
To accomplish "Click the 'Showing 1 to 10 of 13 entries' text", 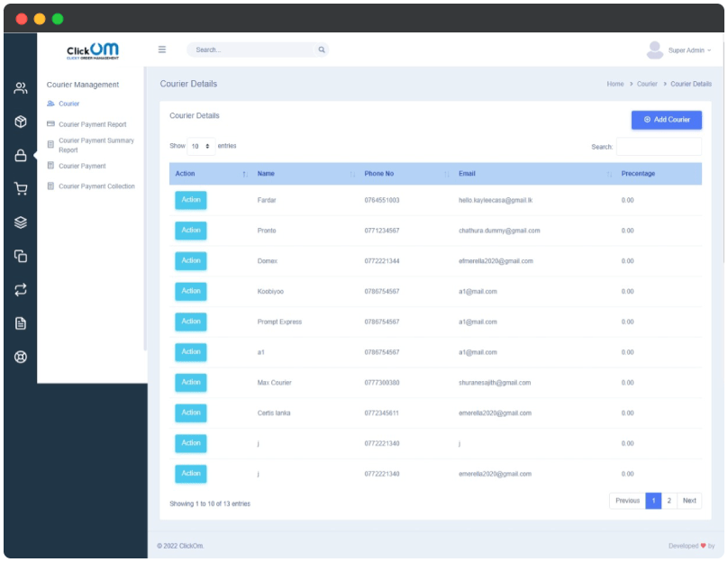I will point(210,503).
